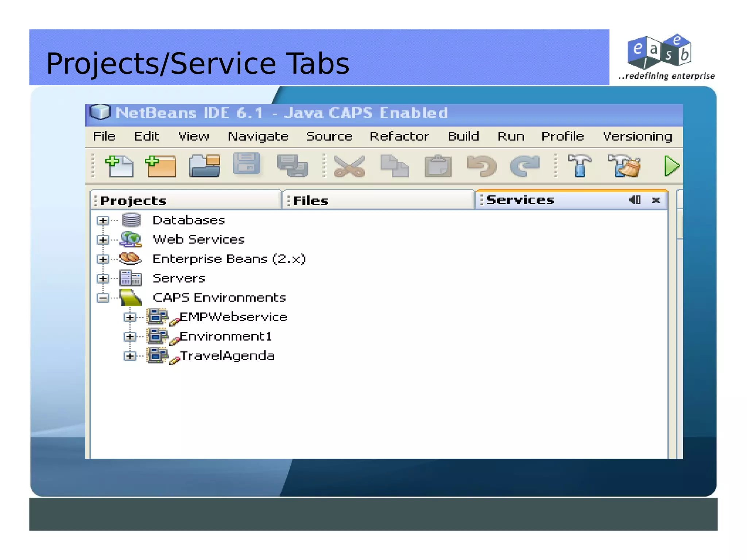Image resolution: width=747 pixels, height=560 pixels.
Task: Click the Build Main Project hammer icon
Action: 580,166
